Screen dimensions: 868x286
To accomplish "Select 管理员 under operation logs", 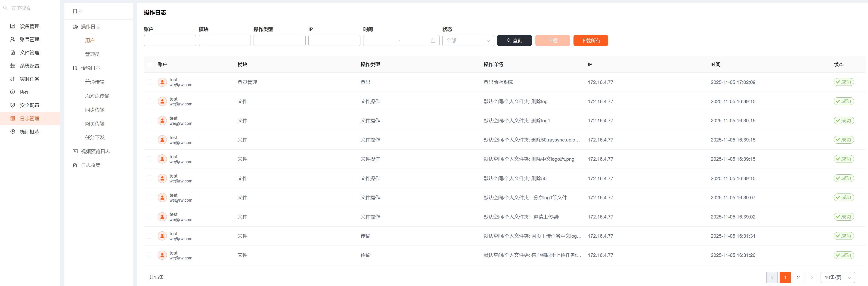I will point(92,54).
